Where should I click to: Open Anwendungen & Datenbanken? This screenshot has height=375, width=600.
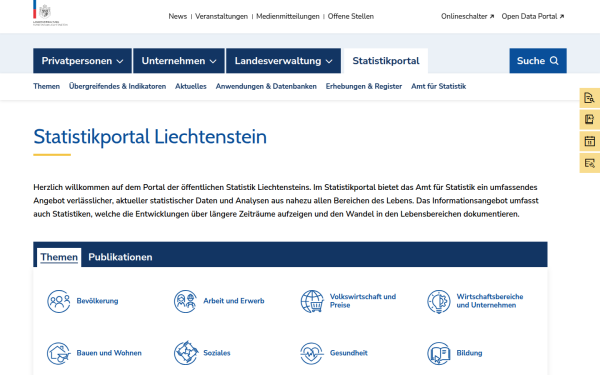click(266, 86)
